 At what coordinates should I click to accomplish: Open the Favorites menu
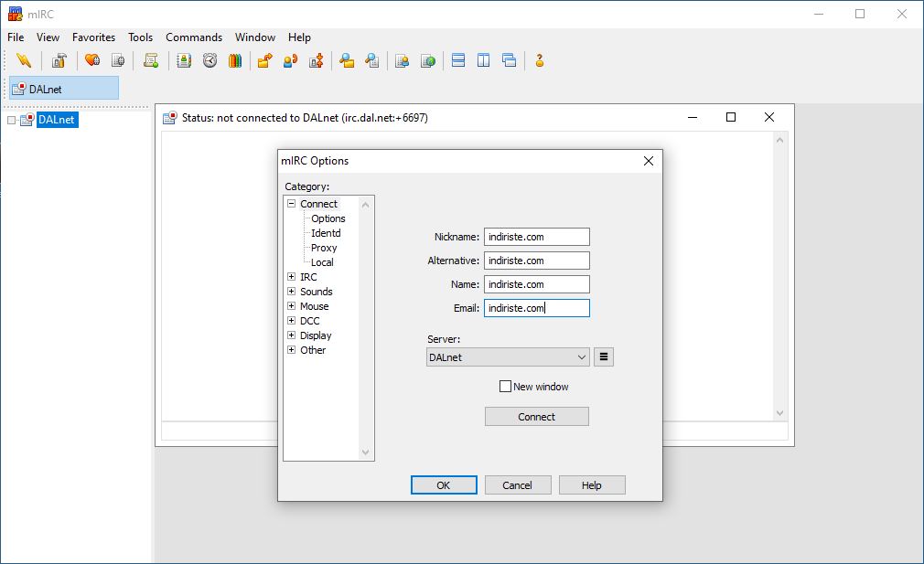93,37
